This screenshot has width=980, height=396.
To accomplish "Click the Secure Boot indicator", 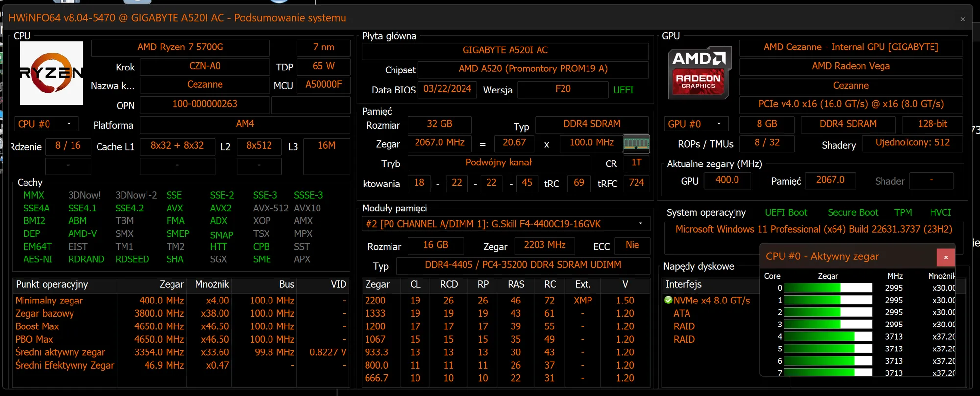I will click(853, 213).
